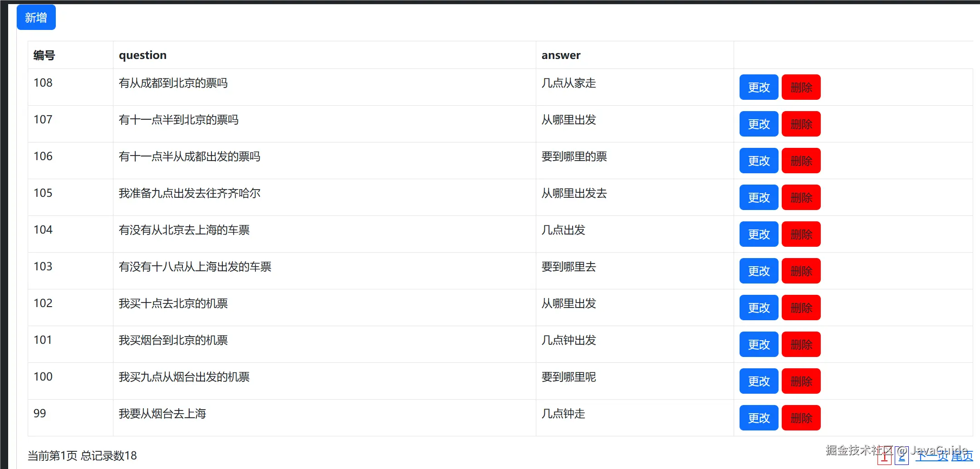
Task: Click 删除 for record 107
Action: [x=801, y=124]
